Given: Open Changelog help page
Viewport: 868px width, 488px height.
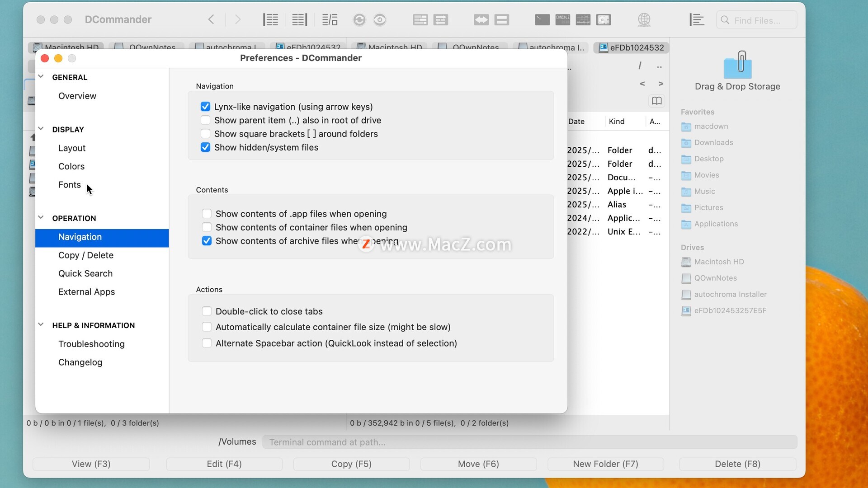Looking at the screenshot, I should (x=80, y=362).
